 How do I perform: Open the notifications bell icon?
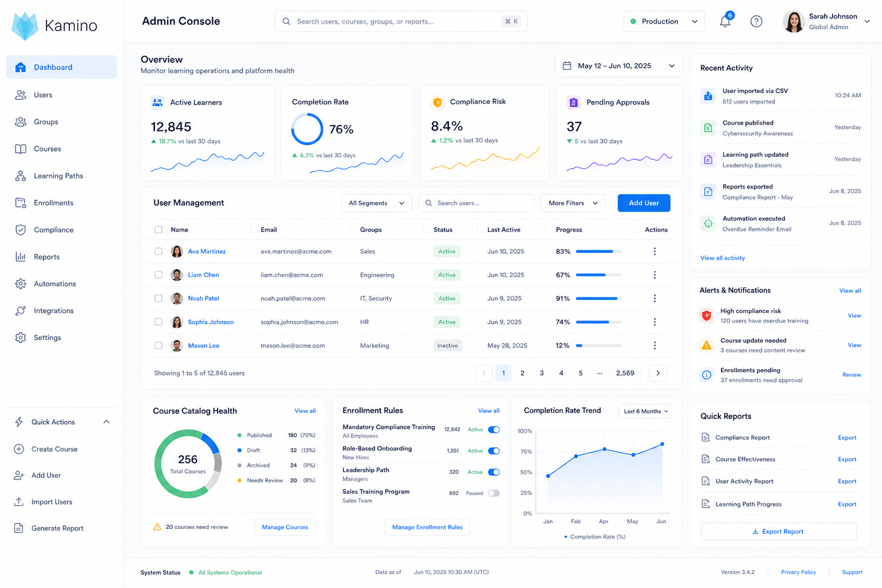pos(725,21)
